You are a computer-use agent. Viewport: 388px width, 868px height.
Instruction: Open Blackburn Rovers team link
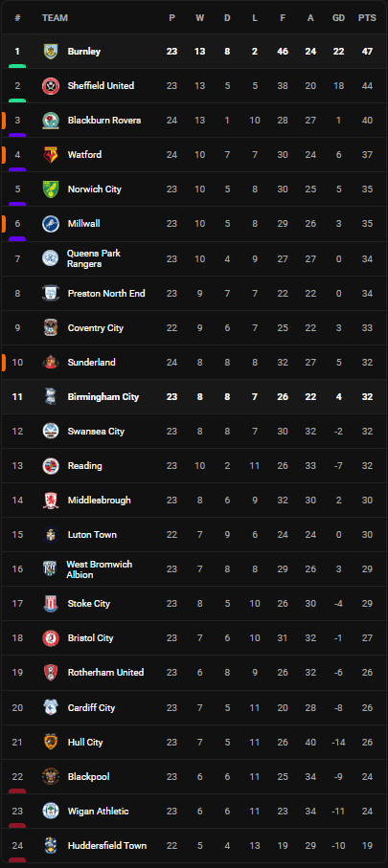(104, 121)
